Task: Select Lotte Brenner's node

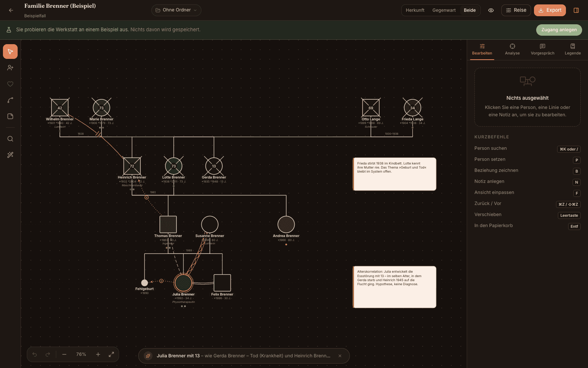Action: tap(173, 166)
